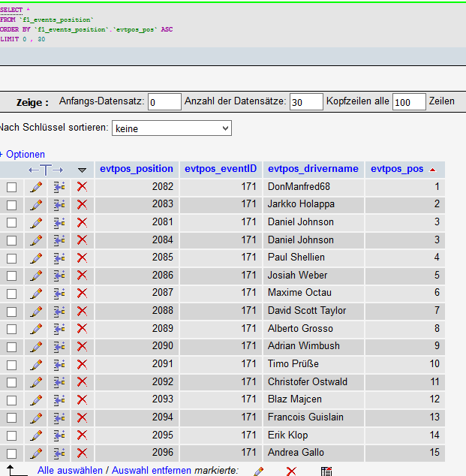Select the checkbox next to Alberto Grosso

click(11, 329)
